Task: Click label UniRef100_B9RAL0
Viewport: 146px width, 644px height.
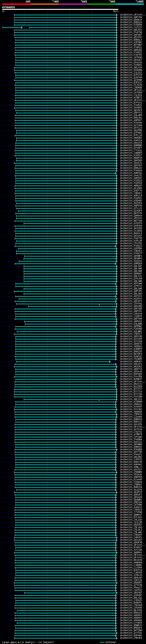Action: pyautogui.click(x=131, y=40)
